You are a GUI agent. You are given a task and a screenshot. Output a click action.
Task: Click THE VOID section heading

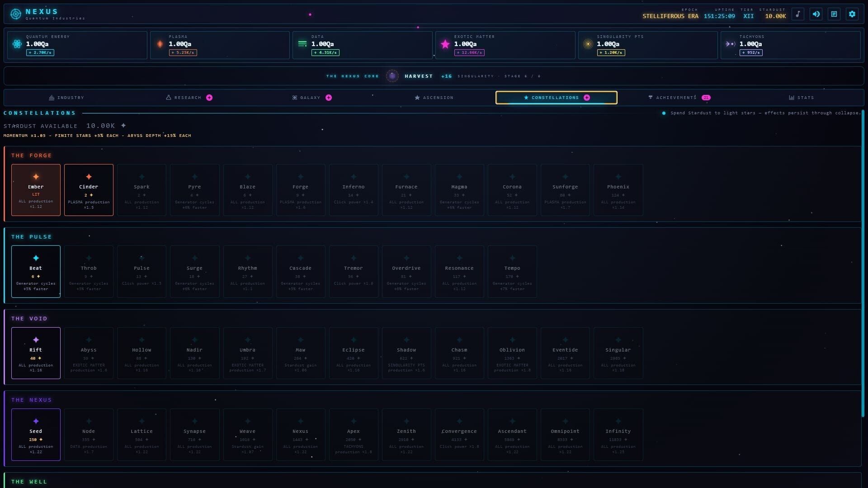(x=29, y=319)
